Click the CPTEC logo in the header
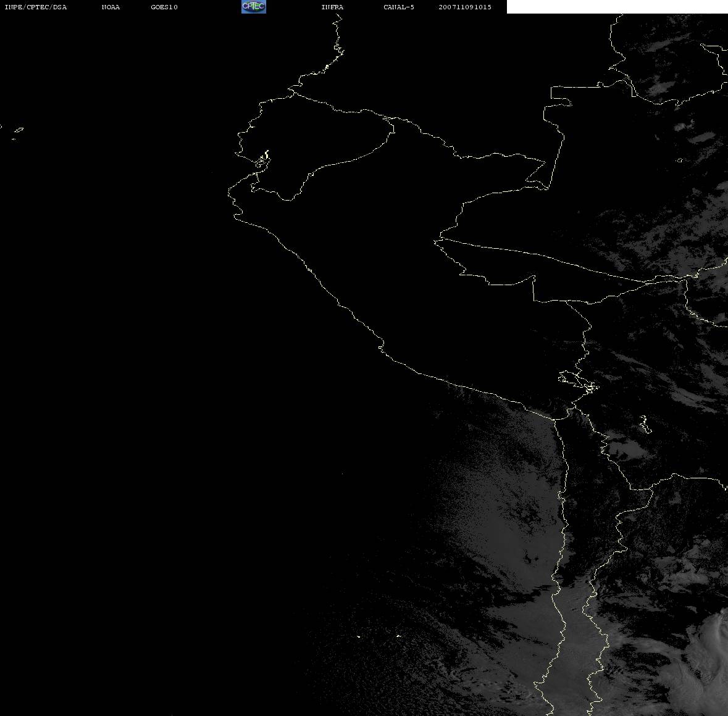This screenshot has height=716, width=728. click(x=254, y=7)
